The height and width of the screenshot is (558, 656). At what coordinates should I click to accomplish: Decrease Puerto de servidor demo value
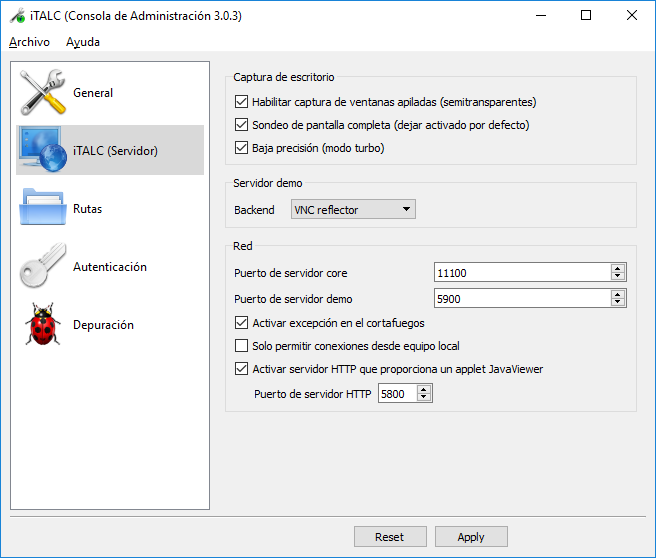coord(618,302)
